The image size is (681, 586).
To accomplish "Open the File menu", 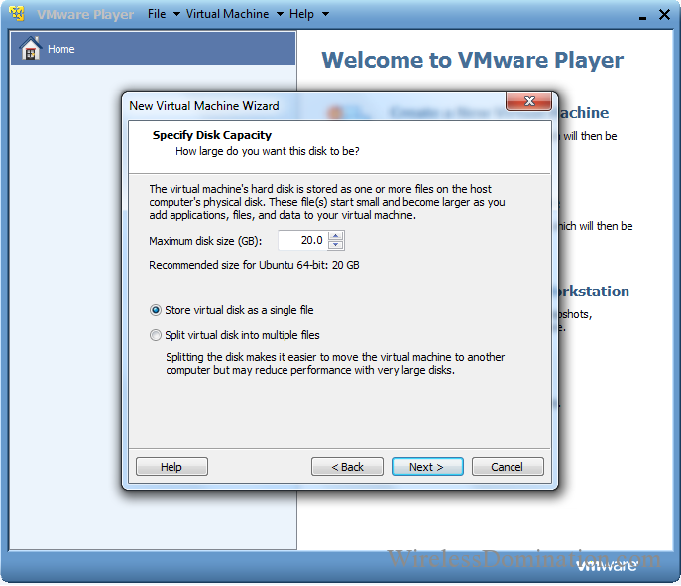I will (x=157, y=14).
